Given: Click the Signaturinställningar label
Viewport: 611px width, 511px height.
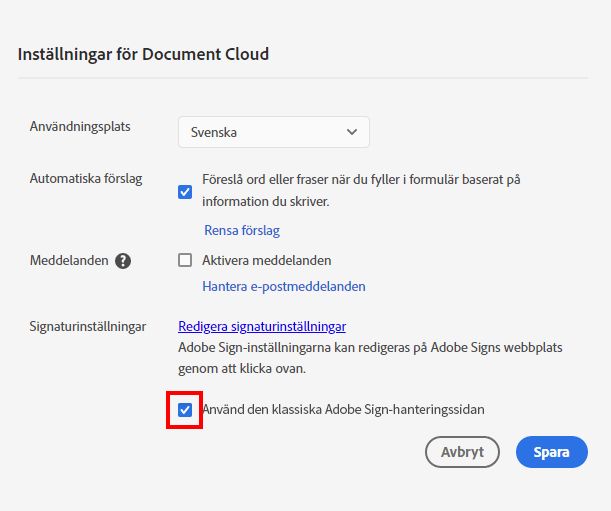Looking at the screenshot, I should [88, 326].
